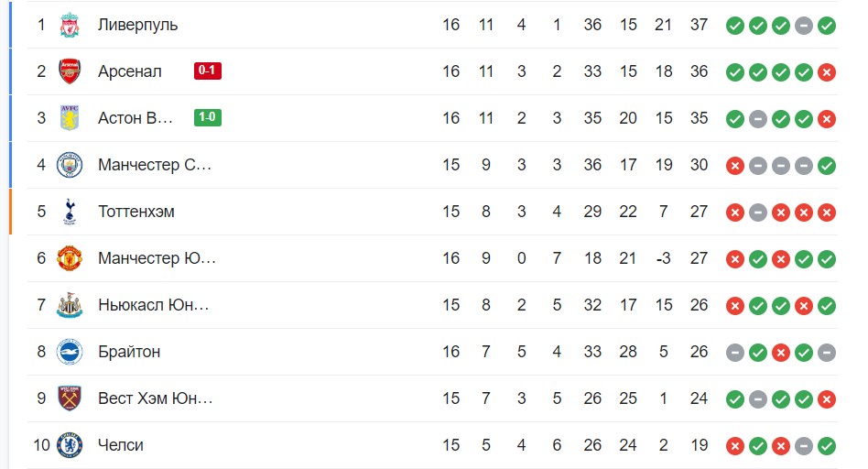Open Aston Villa's green 1-0 live score badge
The image size is (868, 469).
click(208, 117)
